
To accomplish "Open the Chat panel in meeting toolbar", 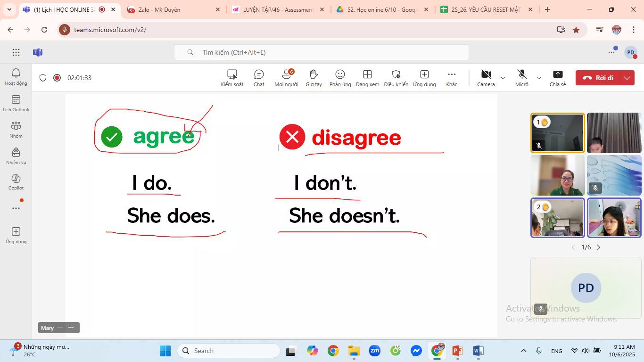I will tap(259, 78).
